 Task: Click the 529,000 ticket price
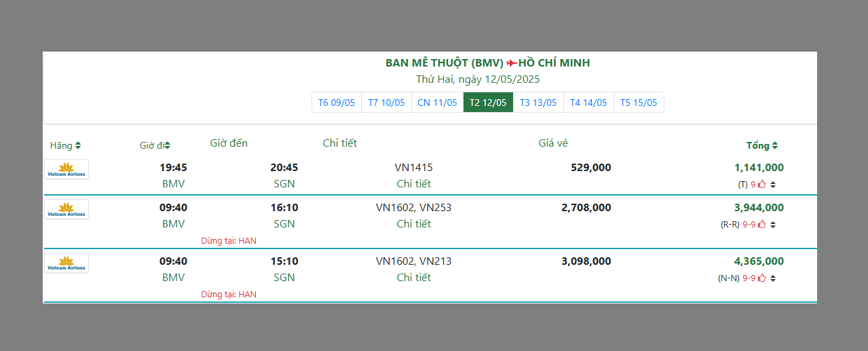tap(586, 168)
